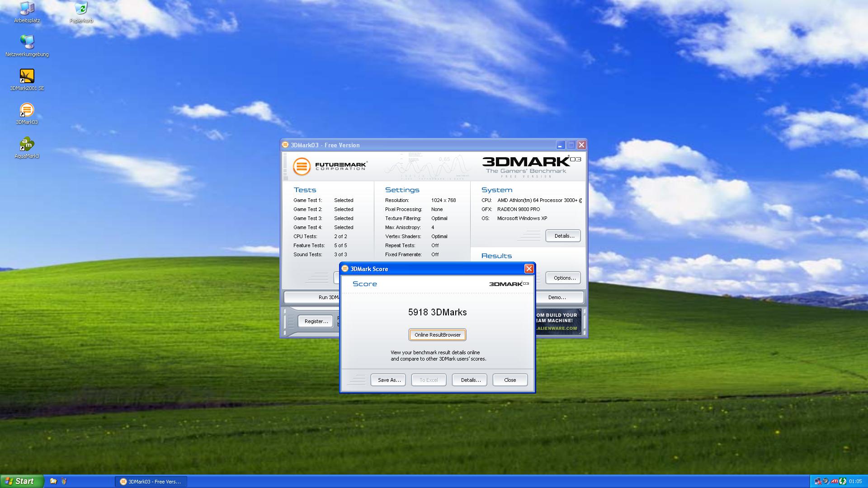Close the 3DMark03 main window

coord(582,145)
